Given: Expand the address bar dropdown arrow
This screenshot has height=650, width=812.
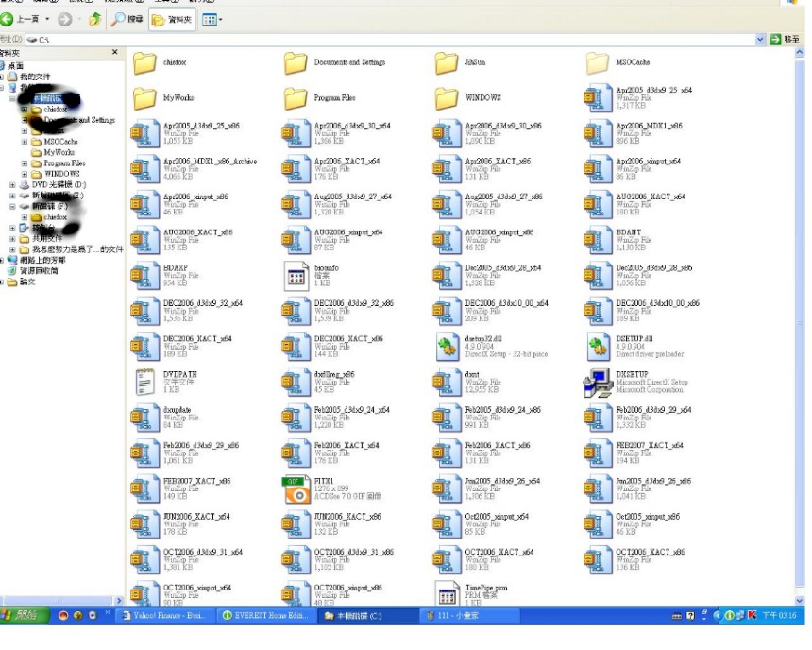Looking at the screenshot, I should [760, 39].
